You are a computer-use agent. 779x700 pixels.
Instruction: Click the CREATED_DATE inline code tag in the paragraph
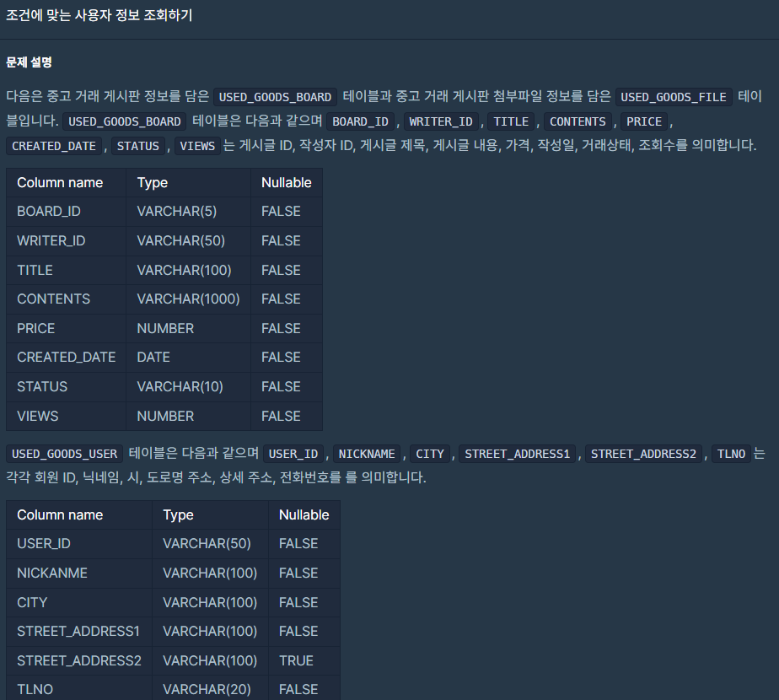pyautogui.click(x=54, y=146)
